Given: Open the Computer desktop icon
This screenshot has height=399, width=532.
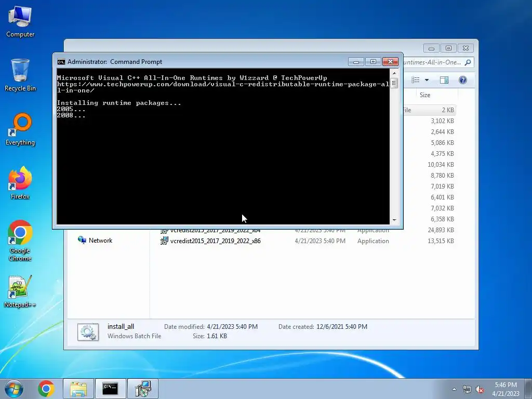Looking at the screenshot, I should pos(20,22).
